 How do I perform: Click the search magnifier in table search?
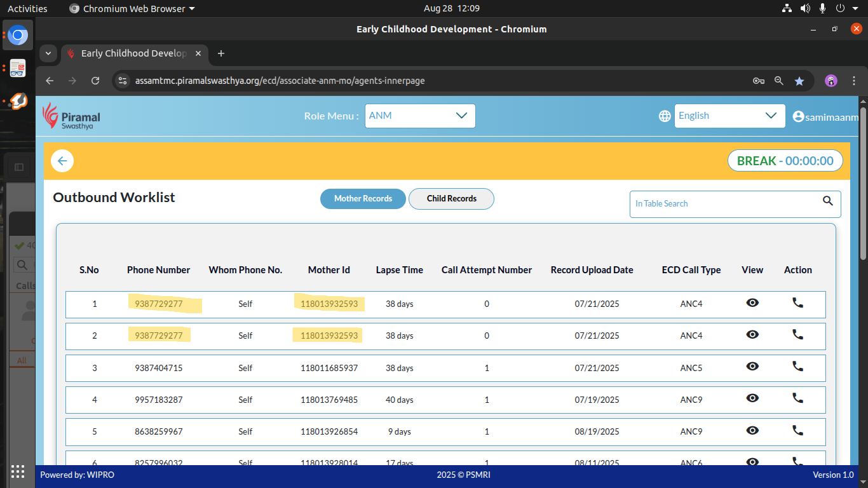827,201
